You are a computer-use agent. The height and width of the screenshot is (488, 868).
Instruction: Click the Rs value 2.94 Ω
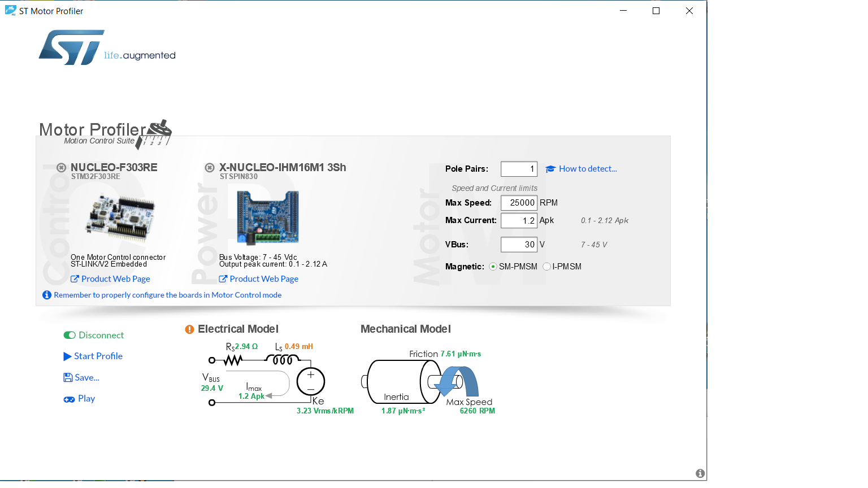pos(246,346)
